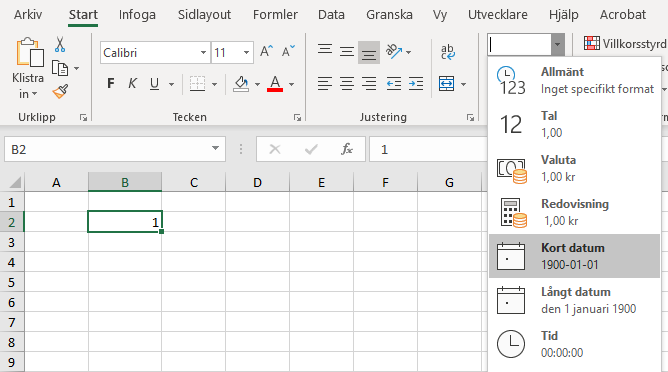
Task: Click the Wrap Text icon
Action: pos(447,52)
